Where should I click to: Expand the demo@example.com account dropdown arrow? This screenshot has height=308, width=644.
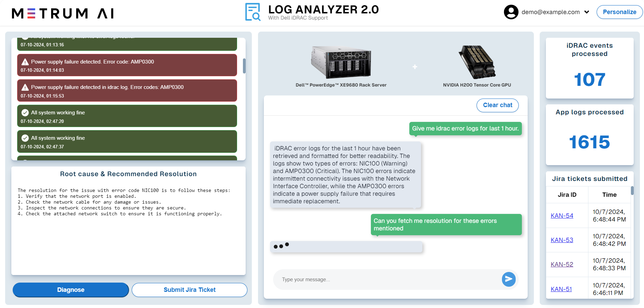point(587,12)
